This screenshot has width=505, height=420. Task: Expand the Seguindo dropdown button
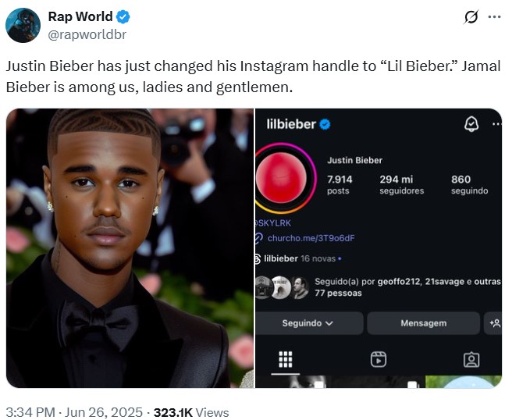(x=308, y=323)
